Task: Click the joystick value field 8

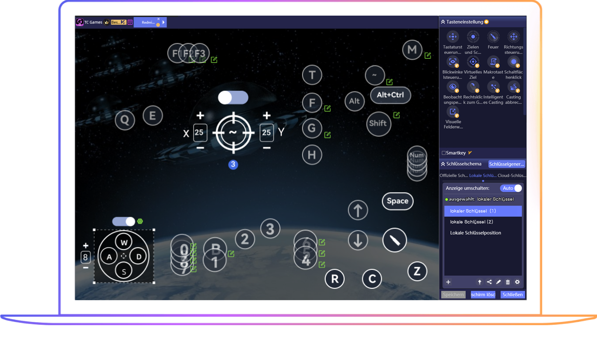Action: pyautogui.click(x=86, y=257)
